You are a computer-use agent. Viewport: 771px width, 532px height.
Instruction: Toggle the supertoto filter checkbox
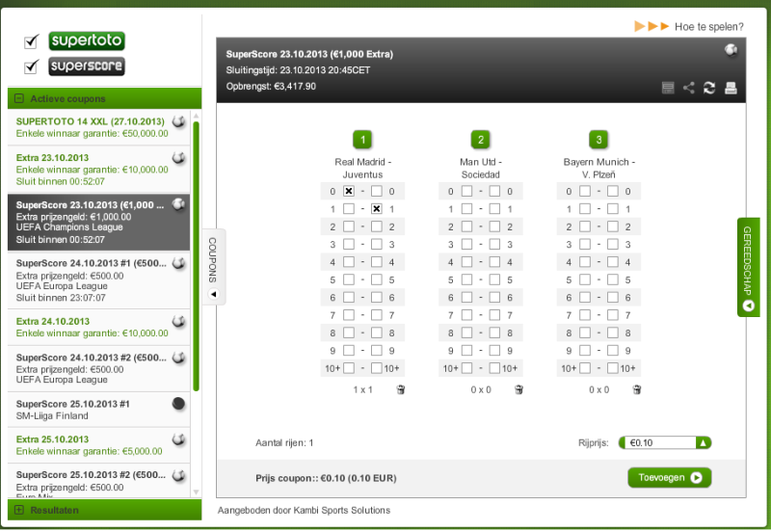(x=31, y=41)
